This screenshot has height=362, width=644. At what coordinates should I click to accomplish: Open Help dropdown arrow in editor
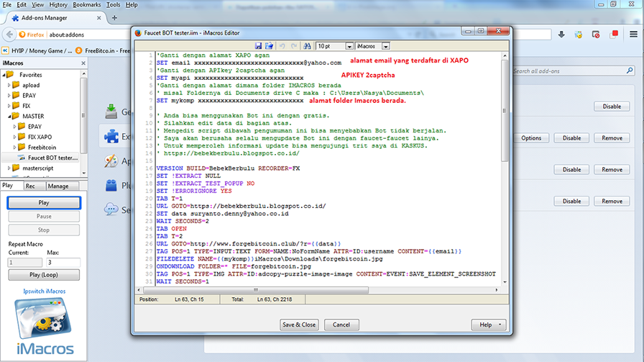(x=500, y=325)
